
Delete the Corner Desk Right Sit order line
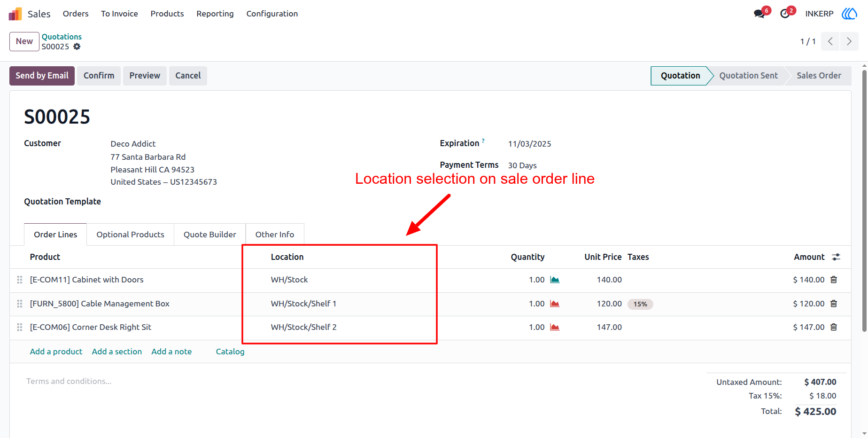click(x=834, y=327)
